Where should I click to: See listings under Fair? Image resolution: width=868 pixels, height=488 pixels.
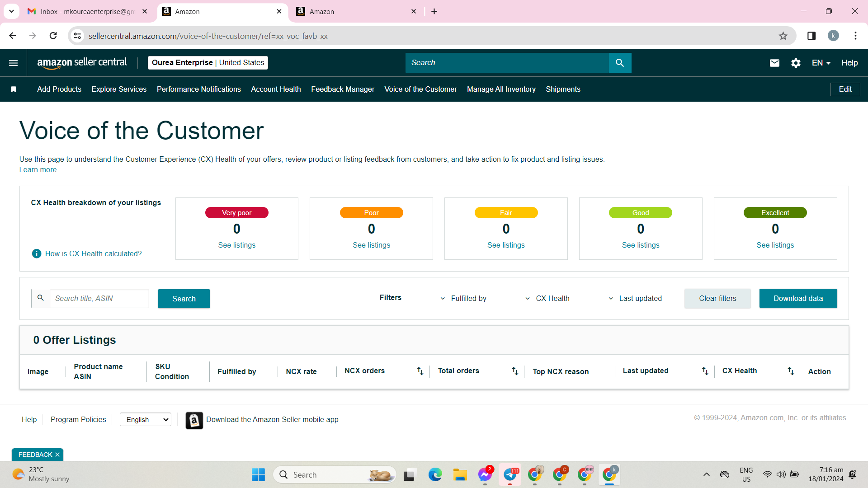506,245
